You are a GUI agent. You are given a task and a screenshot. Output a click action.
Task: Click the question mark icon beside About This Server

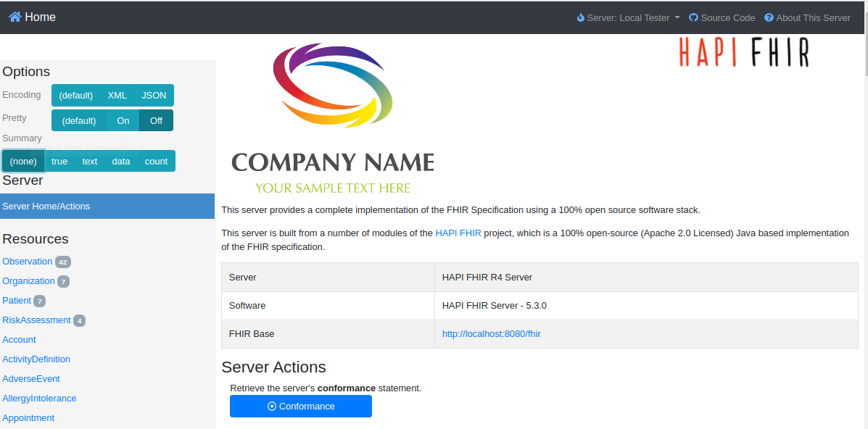769,17
